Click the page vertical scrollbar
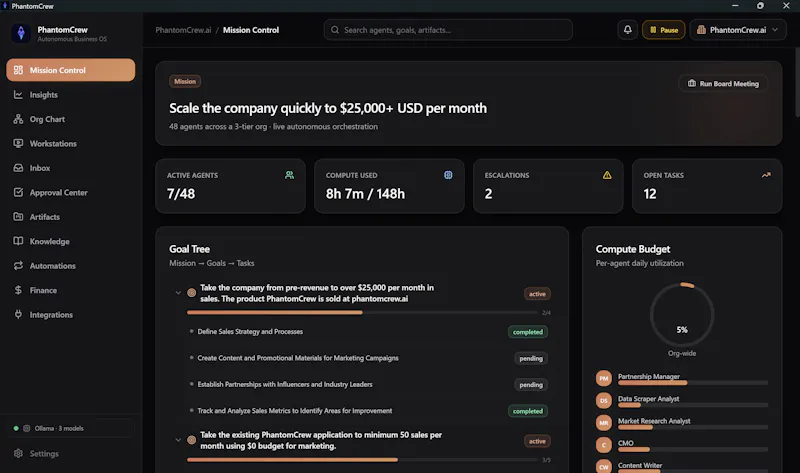 (797, 83)
